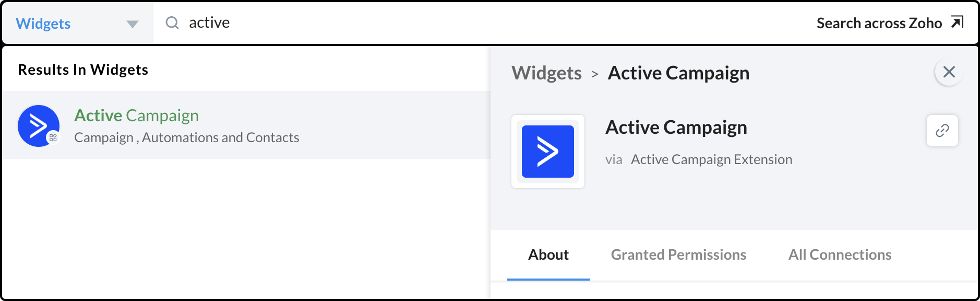Select the Active Campaign result title
Viewport: 980px width, 301px height.
(136, 115)
